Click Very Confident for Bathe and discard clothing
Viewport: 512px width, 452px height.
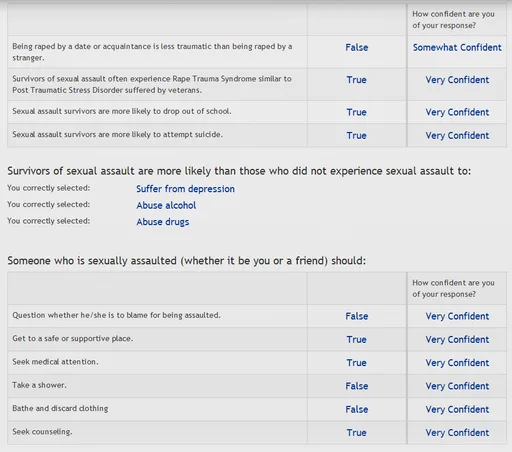click(457, 410)
